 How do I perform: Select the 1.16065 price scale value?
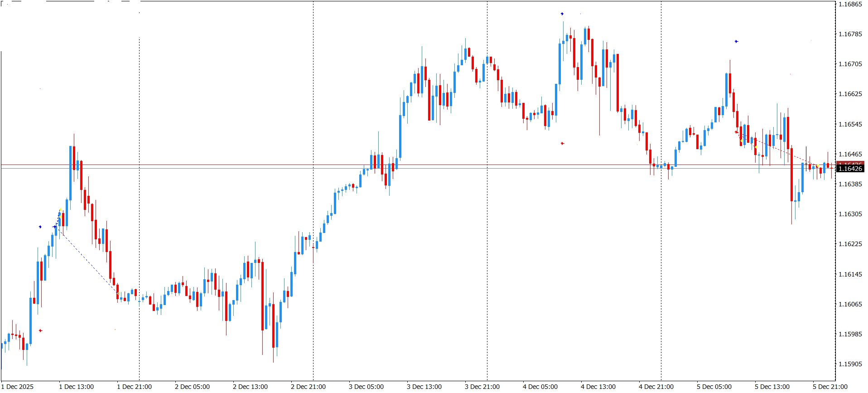tap(850, 304)
